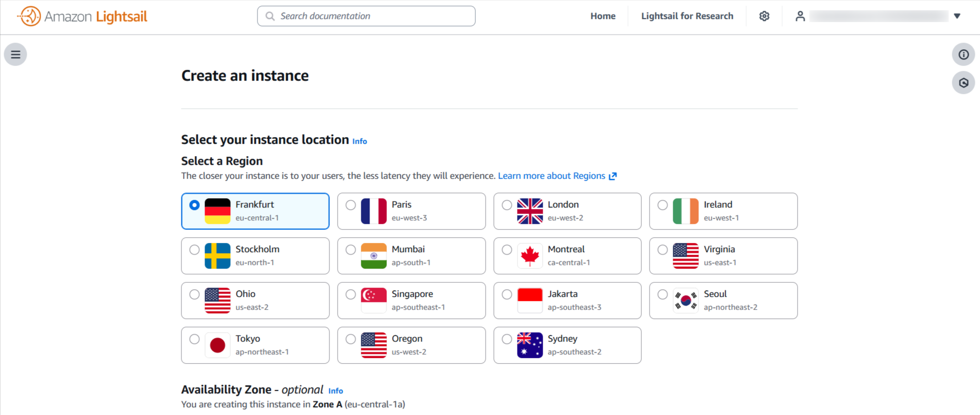This screenshot has height=415, width=980.
Task: Select the Mumbai radio button
Action: coord(350,250)
